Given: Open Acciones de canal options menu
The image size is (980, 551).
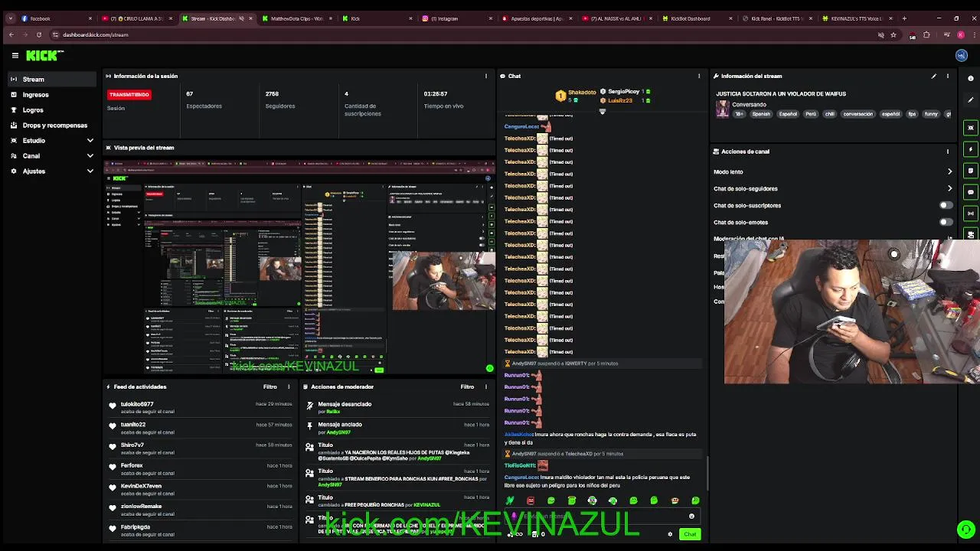Looking at the screenshot, I should 948,152.
